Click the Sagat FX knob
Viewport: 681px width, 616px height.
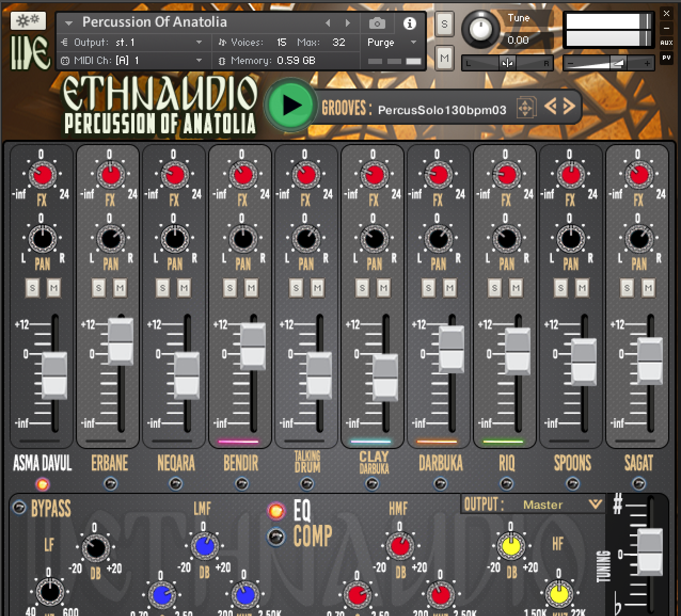pyautogui.click(x=638, y=174)
